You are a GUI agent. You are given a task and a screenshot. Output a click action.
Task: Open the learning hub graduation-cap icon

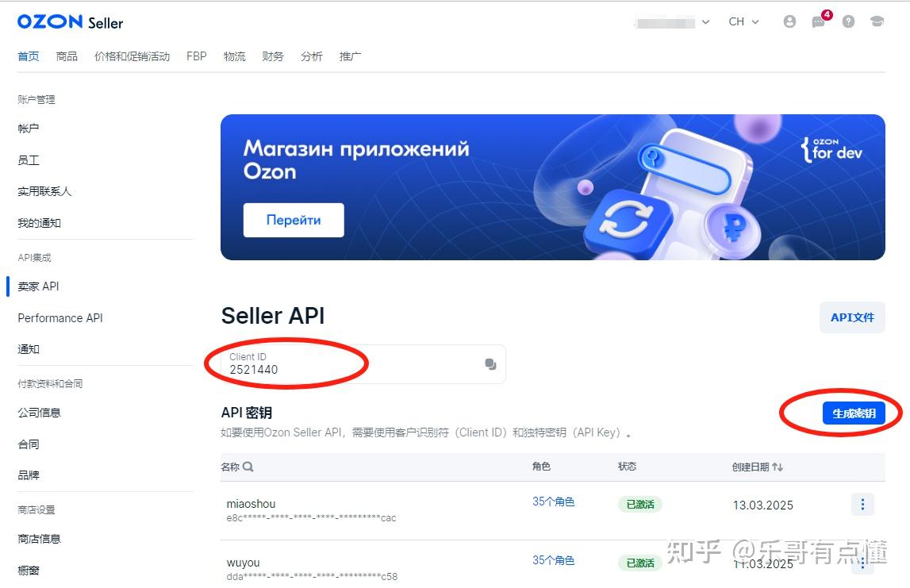point(877,21)
